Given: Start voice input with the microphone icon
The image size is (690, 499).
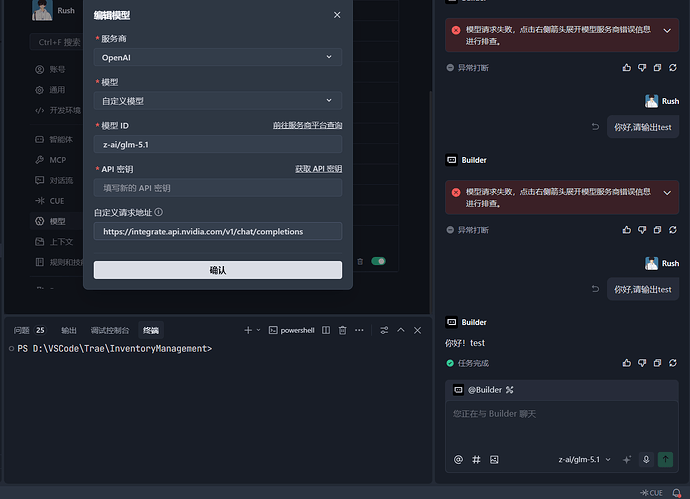Looking at the screenshot, I should tap(646, 459).
